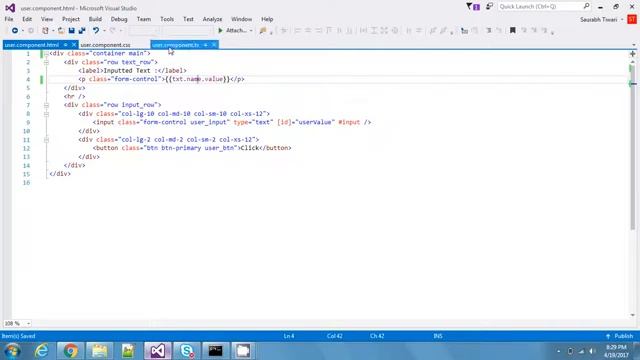Click the Visual Studio logo icon
The height and width of the screenshot is (360, 640).
[10, 8]
